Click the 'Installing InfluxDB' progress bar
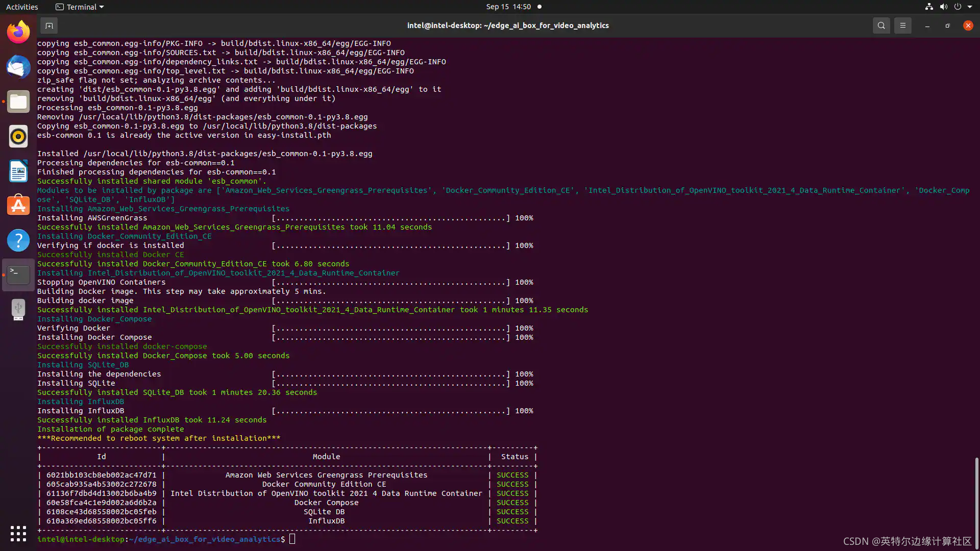Viewport: 980px width, 551px height. pos(390,411)
